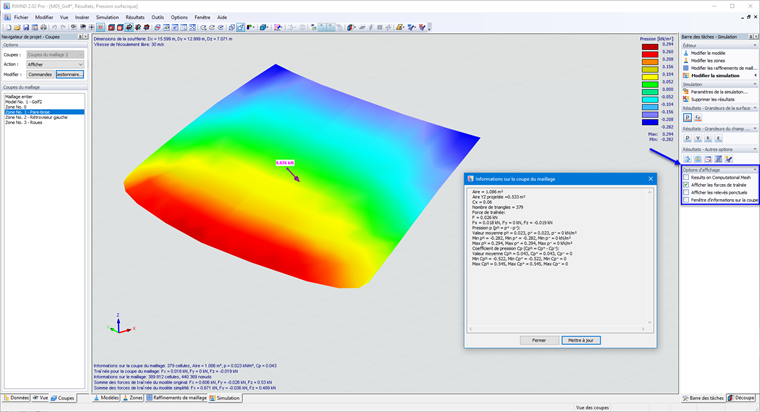Select field turbulence k result icon

tap(708, 139)
